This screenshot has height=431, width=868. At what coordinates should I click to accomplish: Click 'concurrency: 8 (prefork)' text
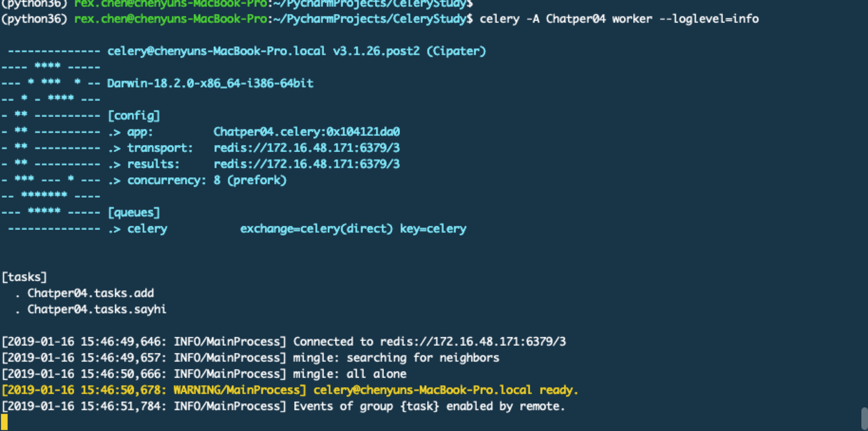[207, 180]
